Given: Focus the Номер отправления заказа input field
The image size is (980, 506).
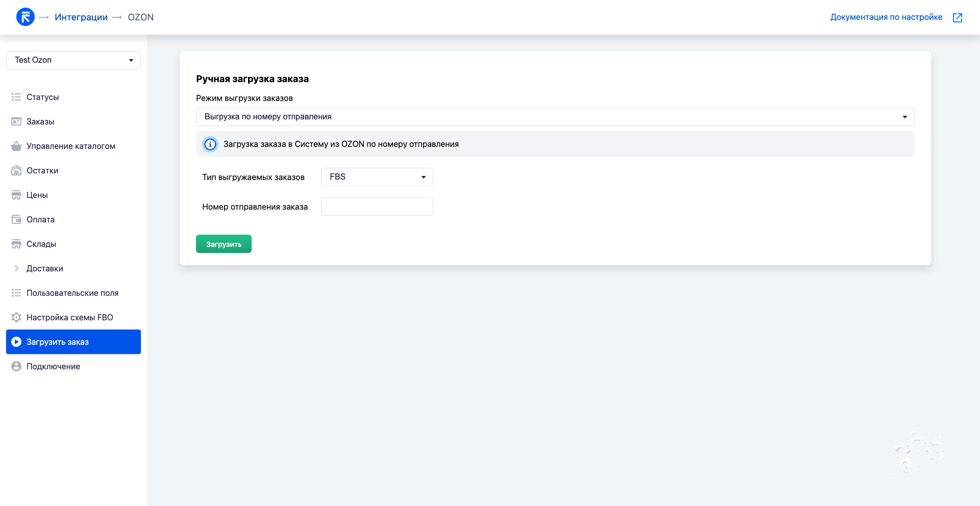Looking at the screenshot, I should click(x=377, y=207).
